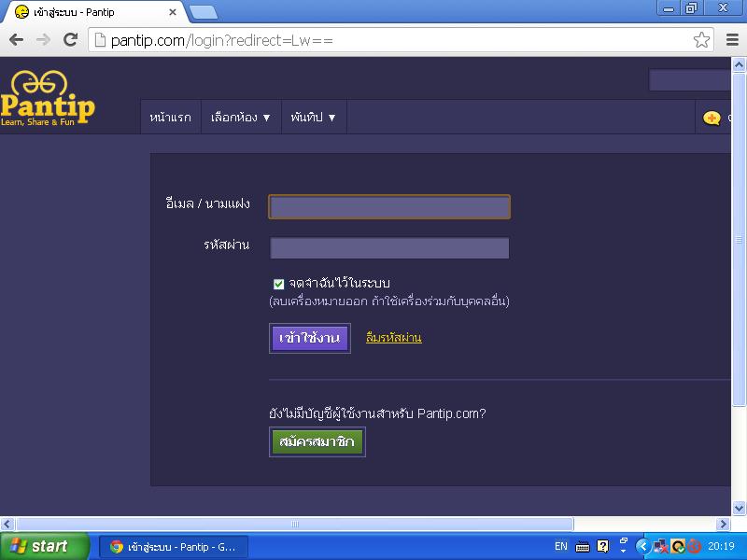The width and height of the screenshot is (747, 560).
Task: Click the vertical scrollbar thumb
Action: tap(739, 240)
